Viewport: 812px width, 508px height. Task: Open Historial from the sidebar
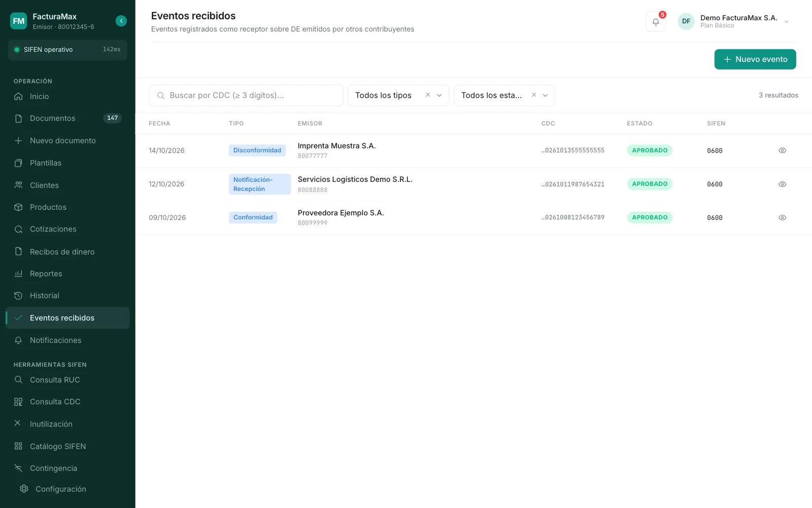[67, 296]
